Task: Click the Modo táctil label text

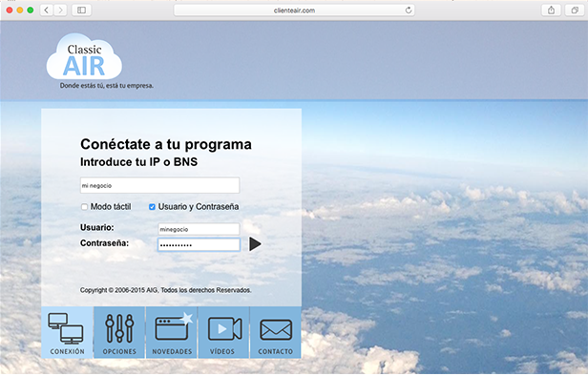Action: click(111, 207)
